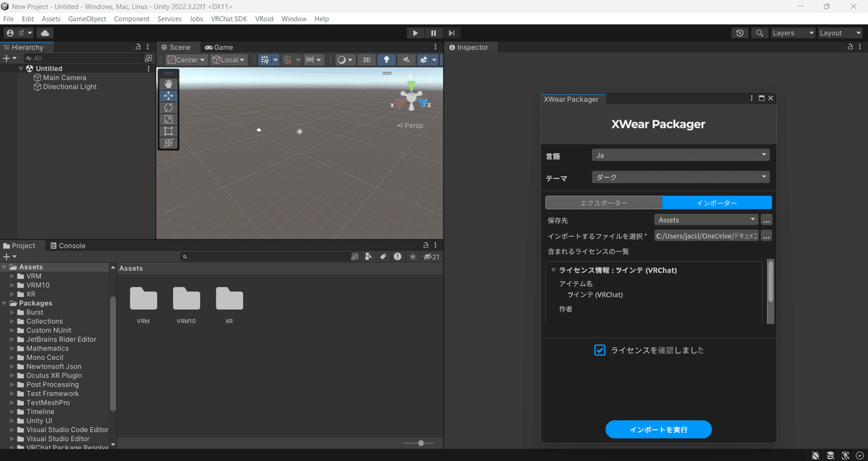Toggle scene effects button
The height and width of the screenshot is (461, 868).
422,60
